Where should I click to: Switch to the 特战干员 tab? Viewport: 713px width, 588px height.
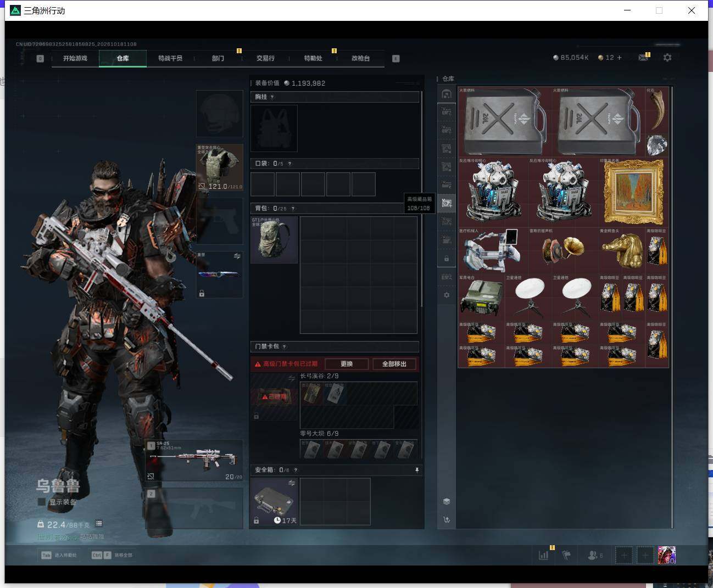tap(170, 58)
